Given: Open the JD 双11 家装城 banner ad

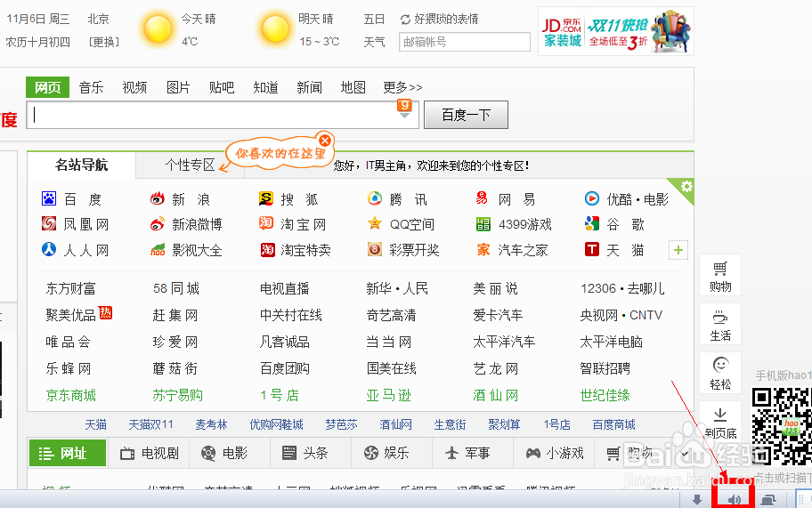Looking at the screenshot, I should tap(616, 31).
